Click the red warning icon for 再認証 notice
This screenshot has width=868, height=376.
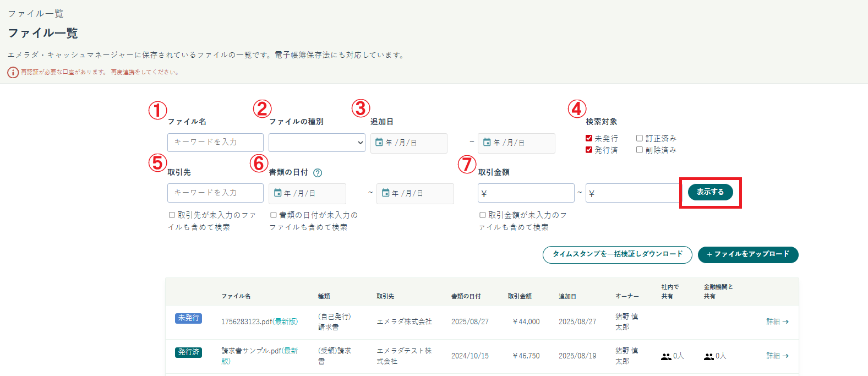tap(13, 72)
